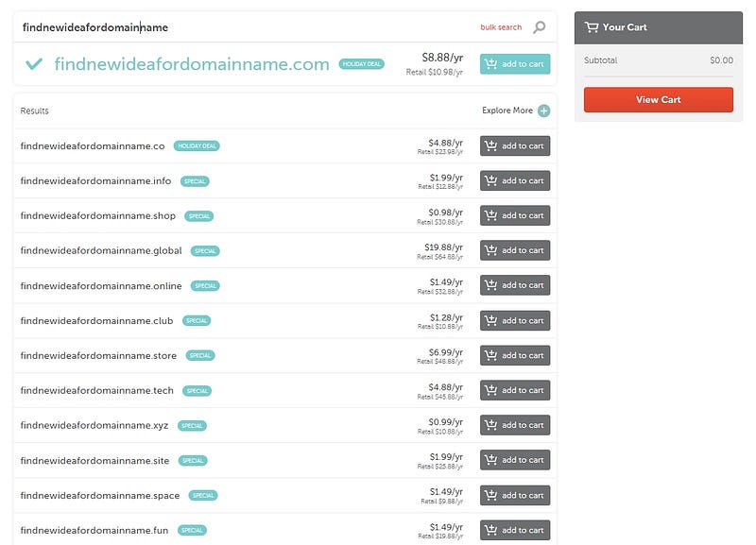
Task: Click SPECIAL badge on .fun row
Action: [192, 530]
